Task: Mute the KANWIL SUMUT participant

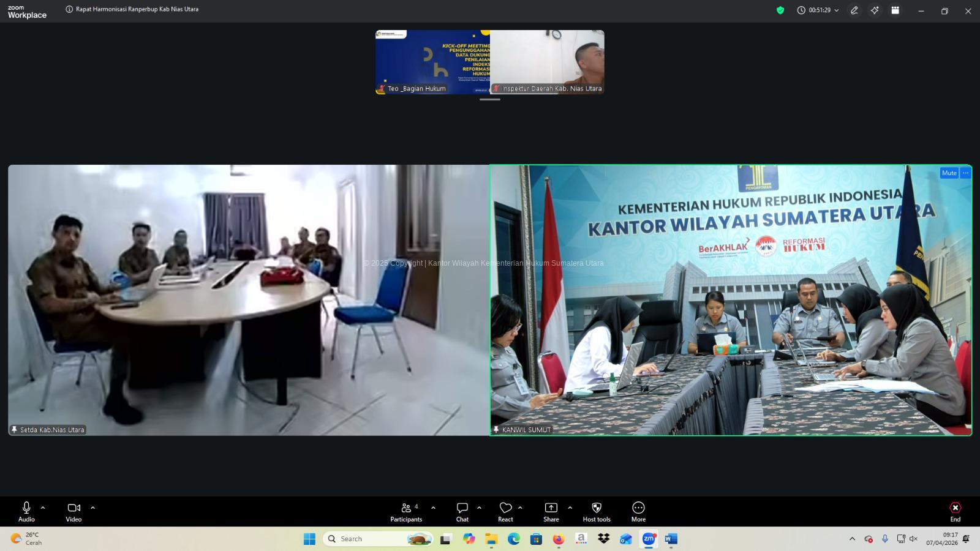Action: point(949,173)
